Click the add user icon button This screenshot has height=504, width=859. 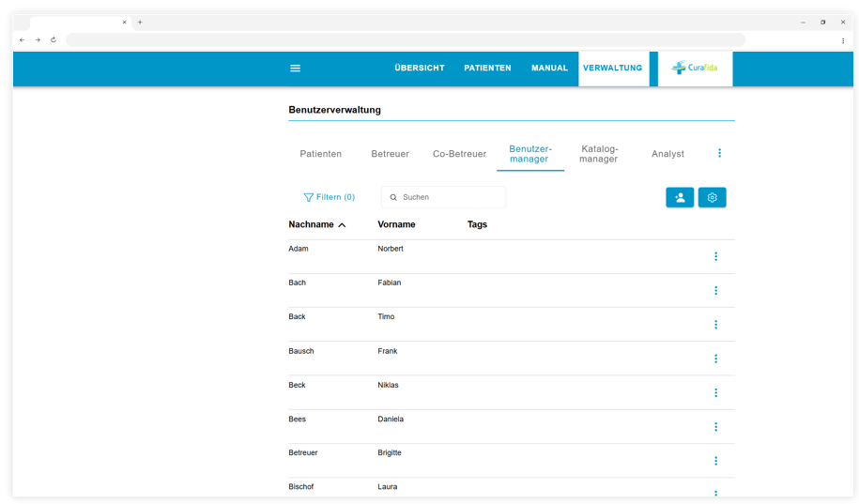(x=680, y=198)
